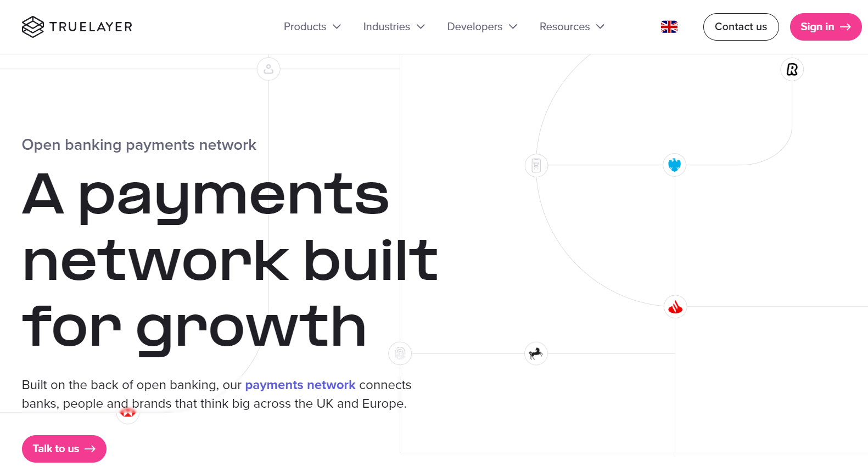The width and height of the screenshot is (868, 467).
Task: Follow the payments network link
Action: pyautogui.click(x=300, y=385)
